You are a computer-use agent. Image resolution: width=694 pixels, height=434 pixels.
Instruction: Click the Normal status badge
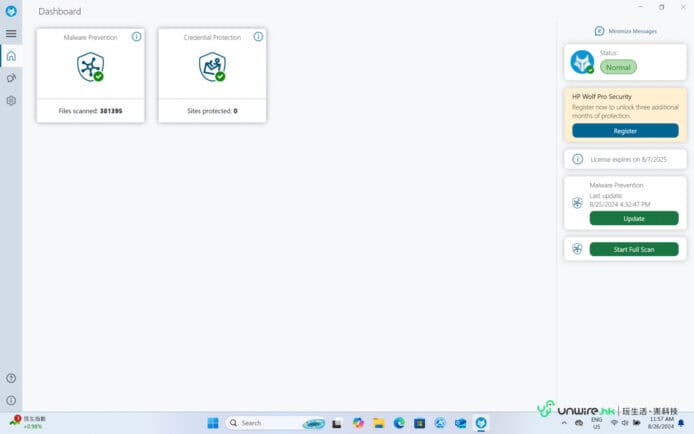click(618, 67)
